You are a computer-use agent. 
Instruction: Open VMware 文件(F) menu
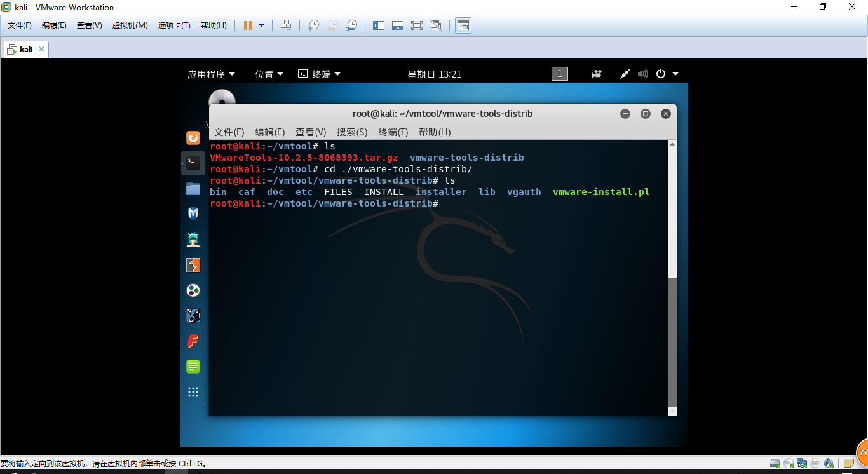tap(20, 25)
